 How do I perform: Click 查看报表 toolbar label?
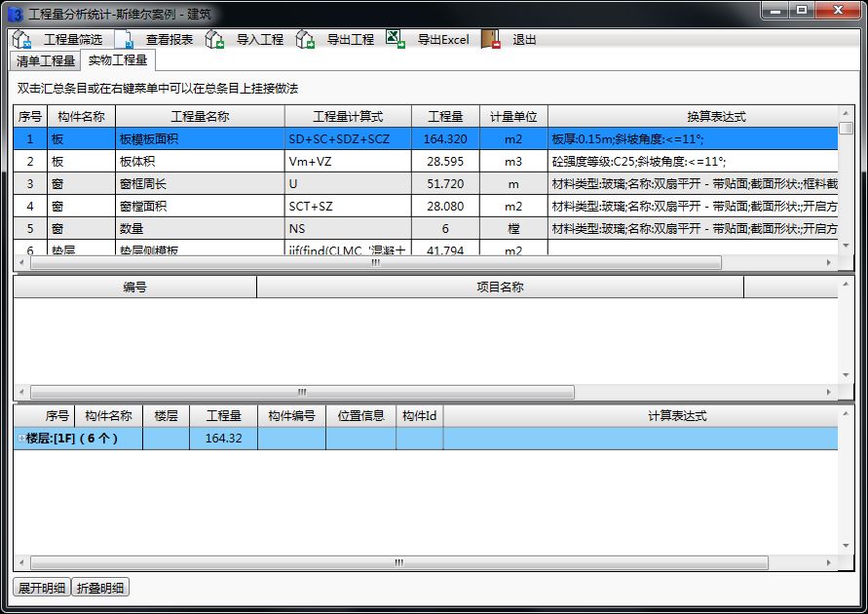(x=170, y=39)
